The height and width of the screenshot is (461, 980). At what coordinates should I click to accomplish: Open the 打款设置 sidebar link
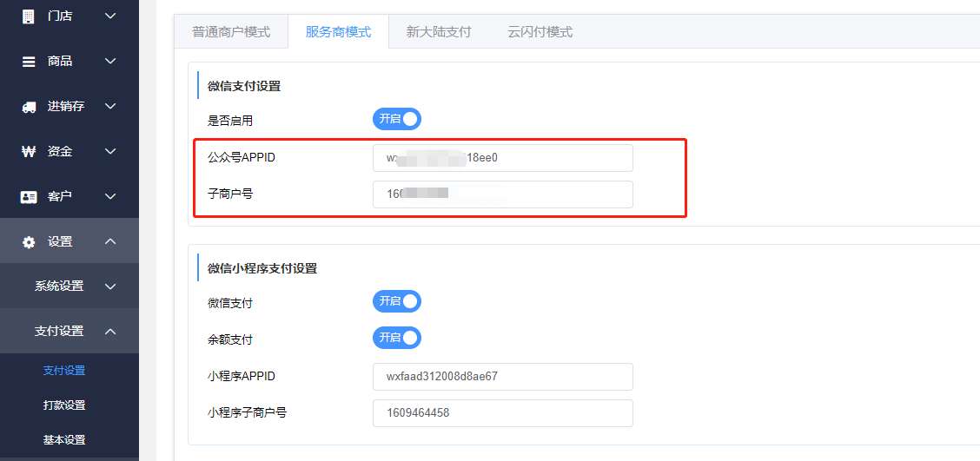pyautogui.click(x=64, y=405)
